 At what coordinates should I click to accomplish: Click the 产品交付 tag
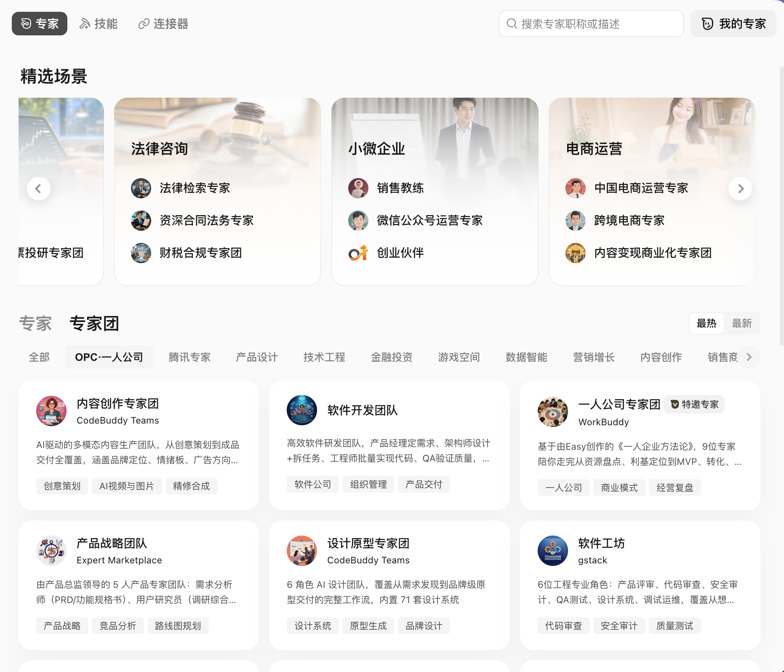click(424, 484)
